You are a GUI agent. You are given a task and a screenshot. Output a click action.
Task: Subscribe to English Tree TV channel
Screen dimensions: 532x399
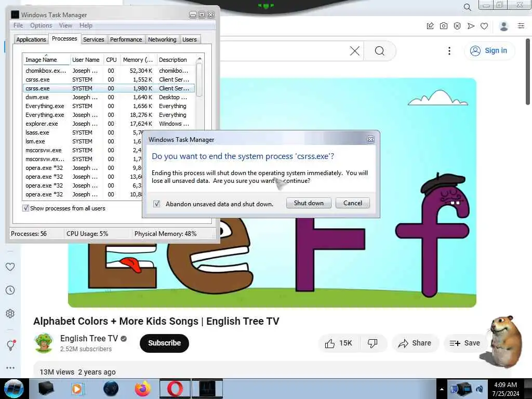(x=164, y=343)
